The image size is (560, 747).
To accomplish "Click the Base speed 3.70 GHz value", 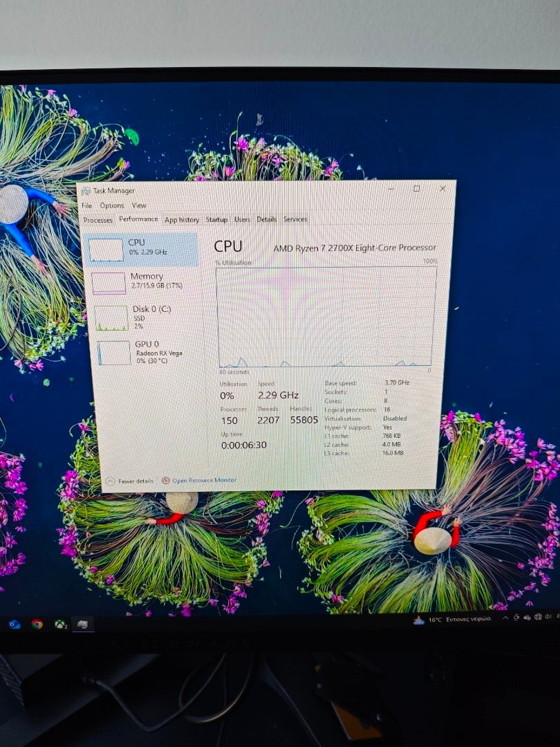I will tap(397, 382).
